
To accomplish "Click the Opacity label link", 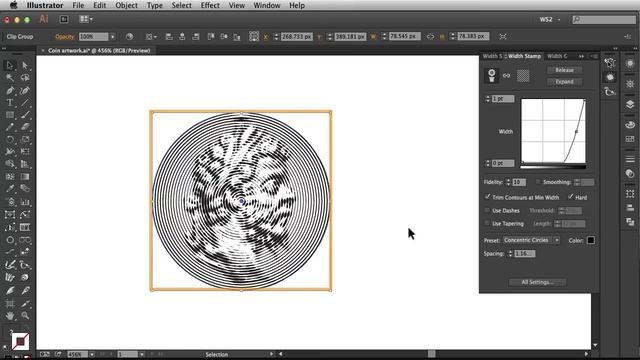I will [64, 37].
